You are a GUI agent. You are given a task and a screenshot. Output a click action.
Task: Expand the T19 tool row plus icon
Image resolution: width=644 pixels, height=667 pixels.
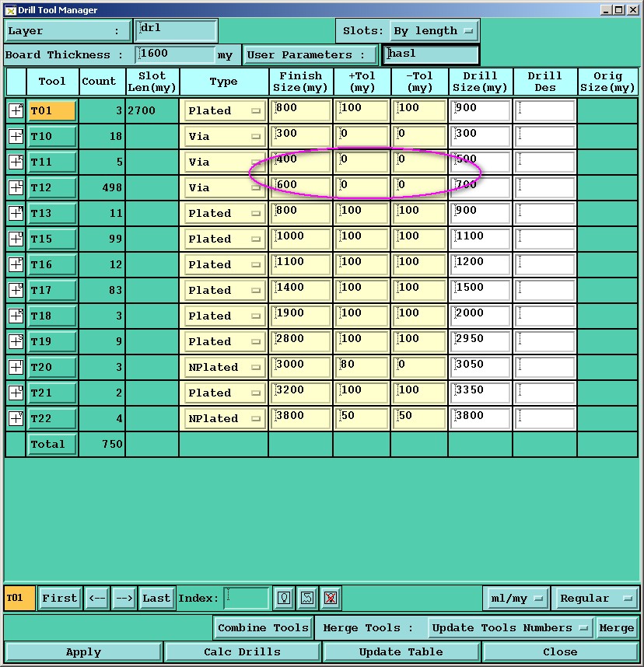coord(16,341)
